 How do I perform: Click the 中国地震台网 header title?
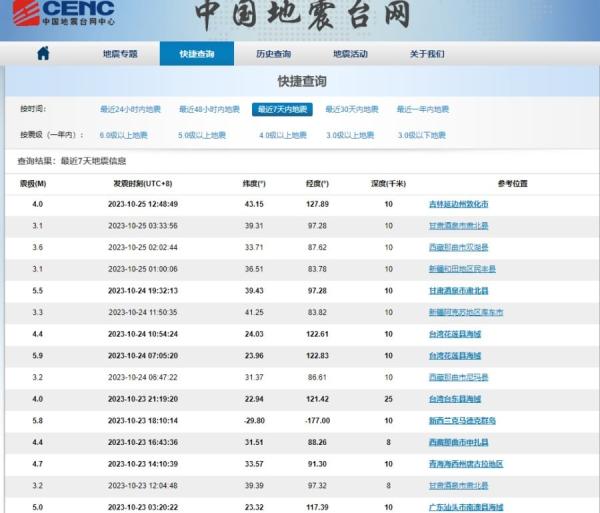(302, 15)
